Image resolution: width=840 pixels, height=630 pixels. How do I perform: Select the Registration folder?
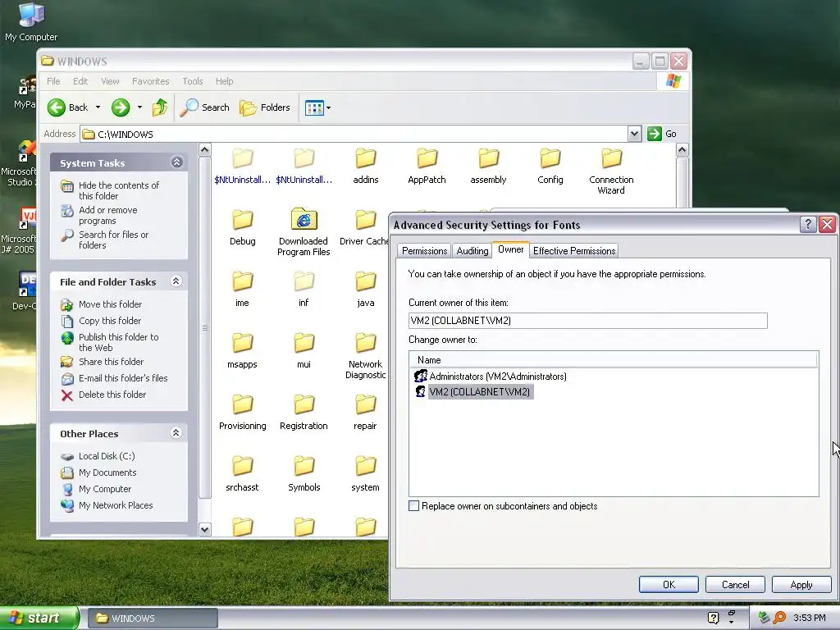(304, 413)
